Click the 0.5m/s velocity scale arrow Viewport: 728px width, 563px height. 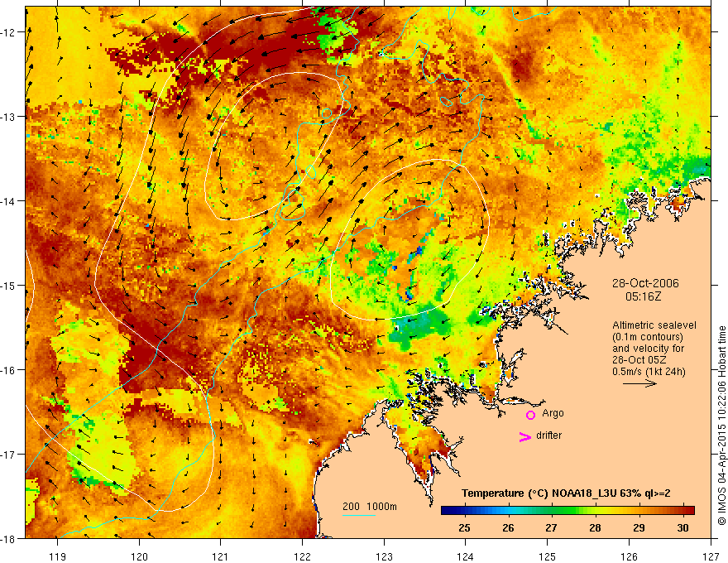tap(639, 383)
